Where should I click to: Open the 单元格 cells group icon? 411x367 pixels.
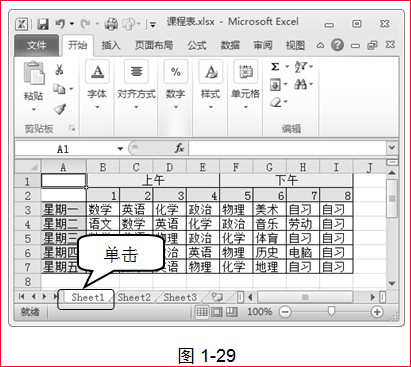246,71
